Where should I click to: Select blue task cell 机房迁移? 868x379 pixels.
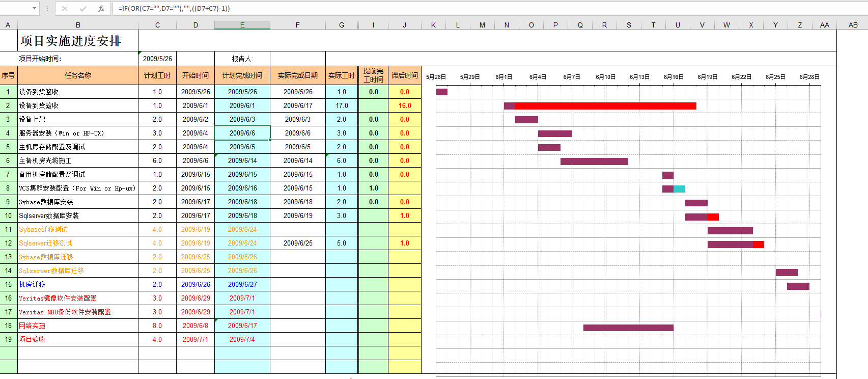tap(78, 284)
